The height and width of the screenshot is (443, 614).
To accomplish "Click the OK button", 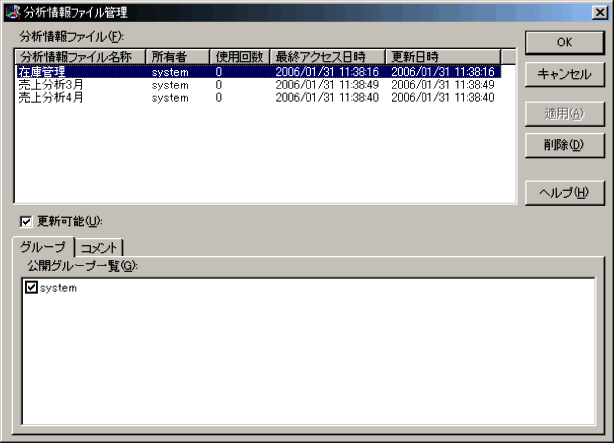I will (x=564, y=43).
